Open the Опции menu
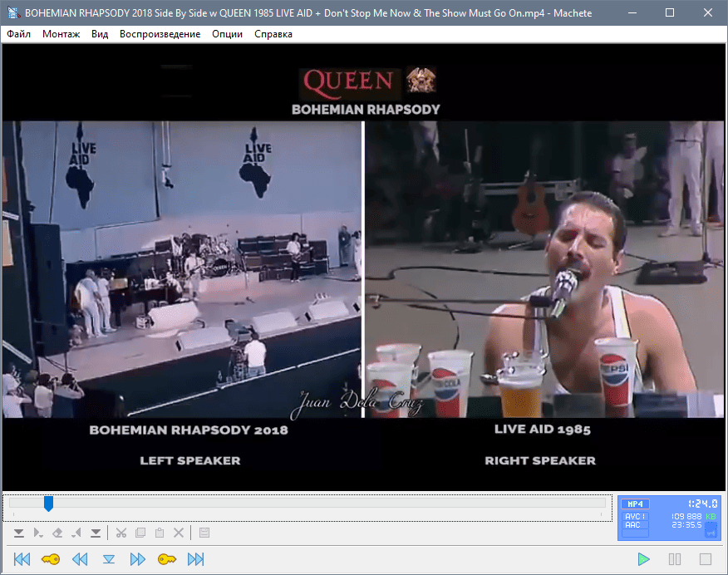Screen dimensions: 728x575 [x=227, y=34]
